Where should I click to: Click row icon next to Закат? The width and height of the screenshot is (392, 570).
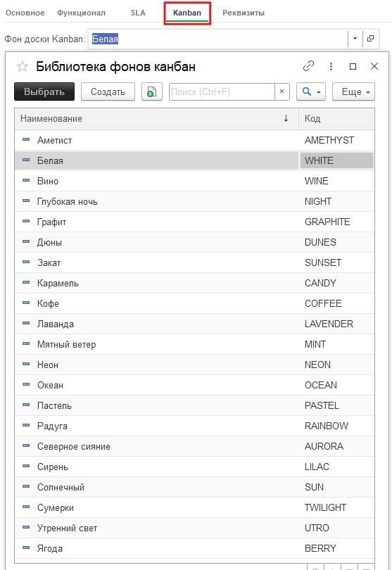26,262
